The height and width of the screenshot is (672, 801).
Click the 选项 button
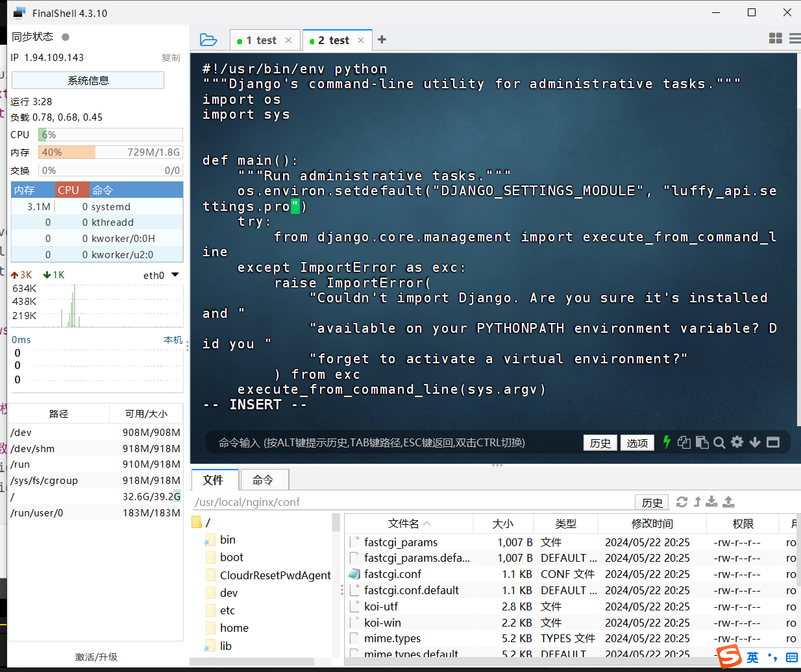click(x=637, y=443)
